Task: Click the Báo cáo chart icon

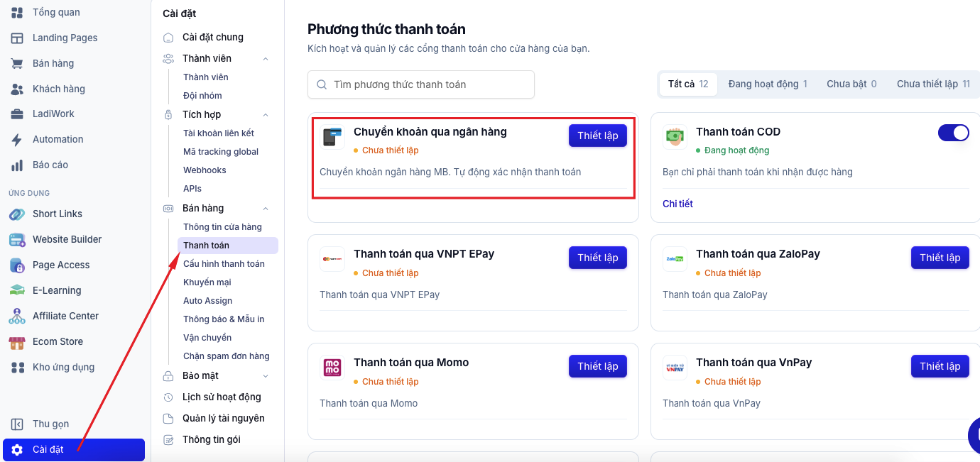Action: 17,165
